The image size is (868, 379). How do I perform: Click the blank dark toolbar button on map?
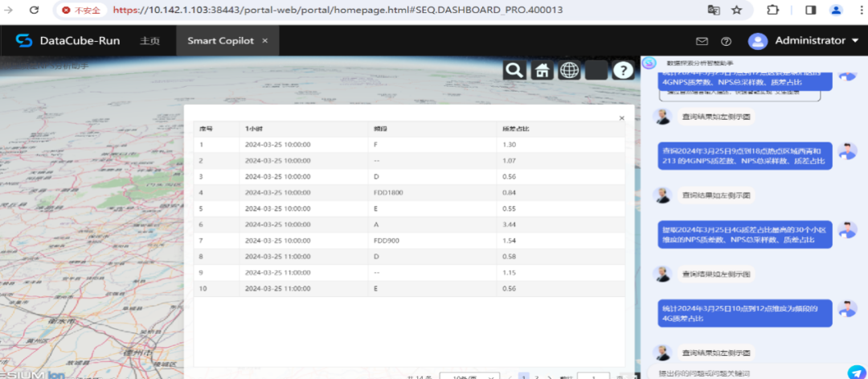(596, 70)
